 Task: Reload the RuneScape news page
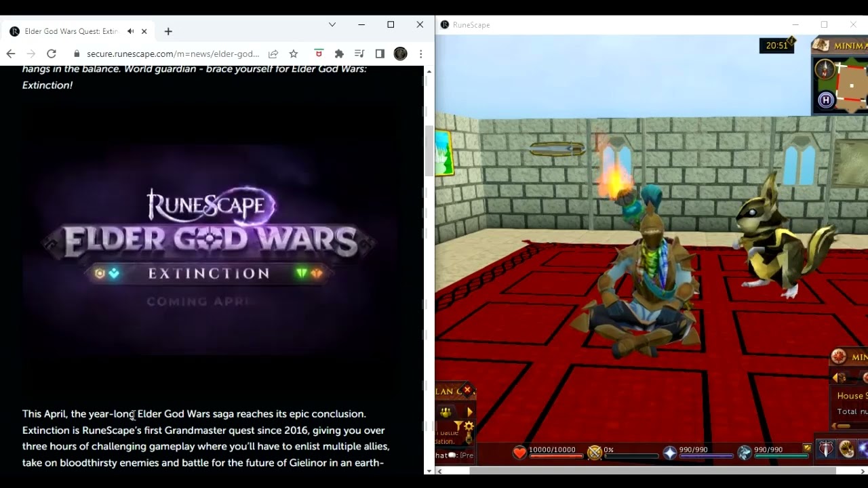point(52,54)
